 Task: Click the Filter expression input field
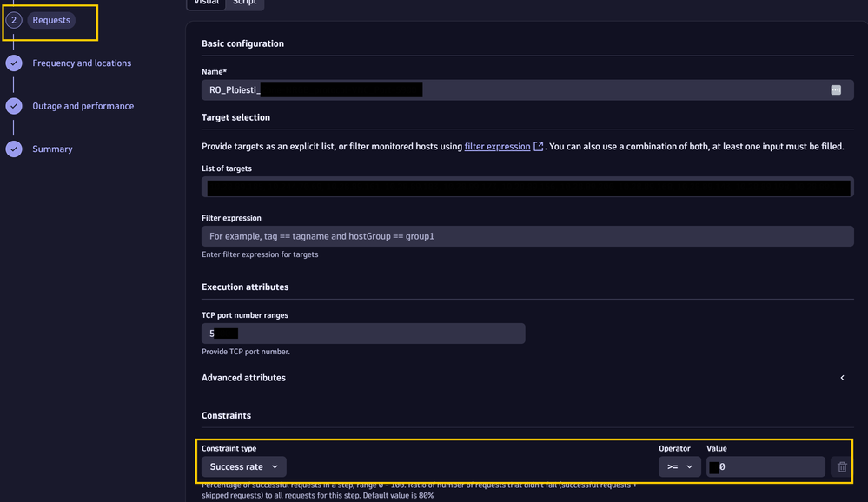(527, 236)
